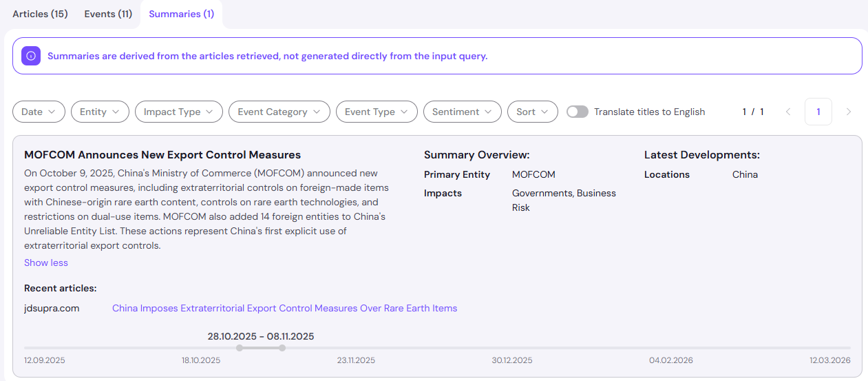
Task: Click the 1 / 1 page count text
Action: click(753, 112)
